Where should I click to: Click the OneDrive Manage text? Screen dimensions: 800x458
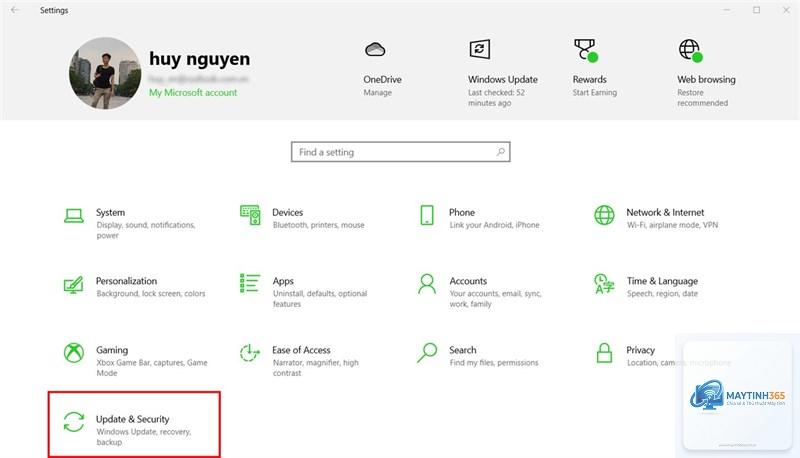tap(378, 92)
